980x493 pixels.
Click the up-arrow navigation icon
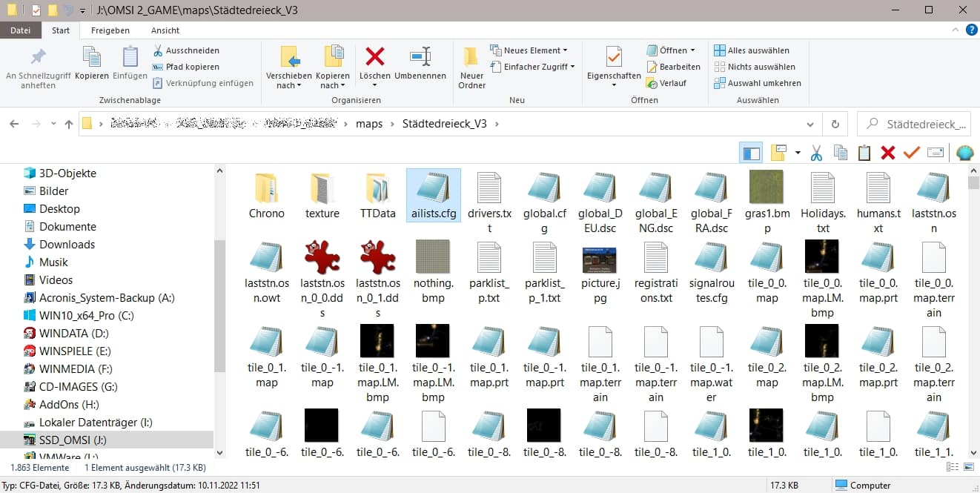(x=69, y=124)
